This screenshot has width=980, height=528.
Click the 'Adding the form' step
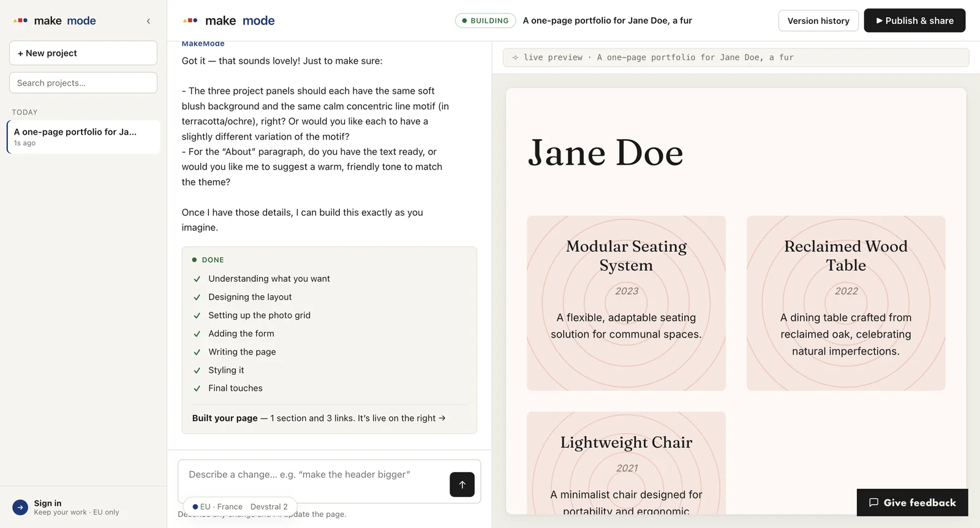click(241, 334)
